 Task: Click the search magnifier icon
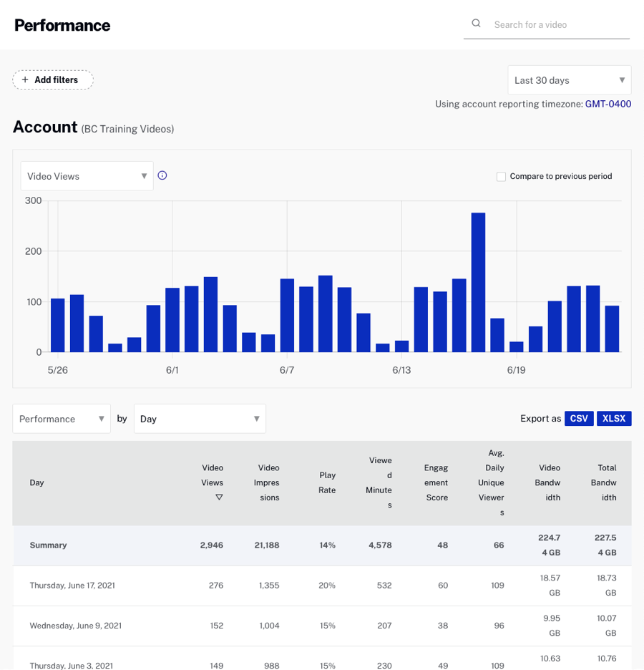476,24
